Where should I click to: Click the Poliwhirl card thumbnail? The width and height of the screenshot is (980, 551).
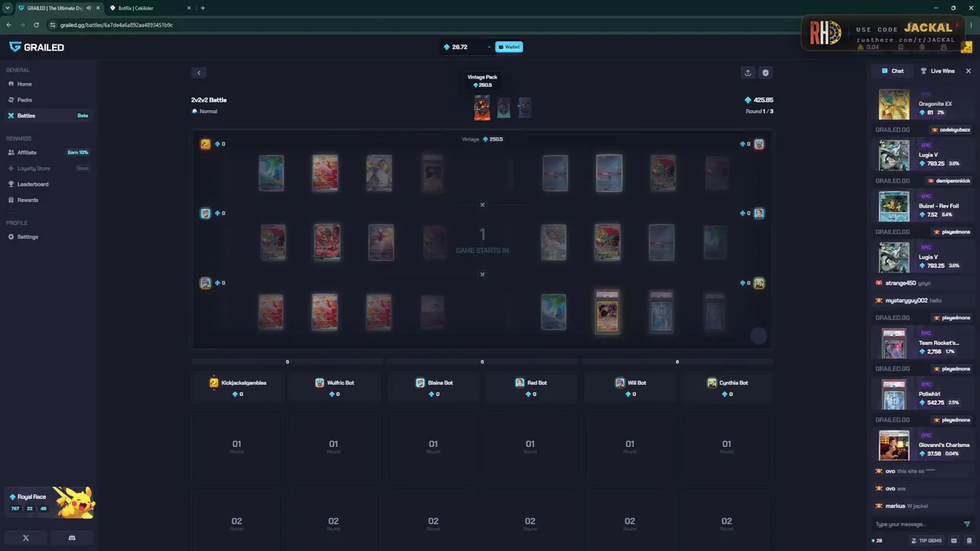point(893,395)
